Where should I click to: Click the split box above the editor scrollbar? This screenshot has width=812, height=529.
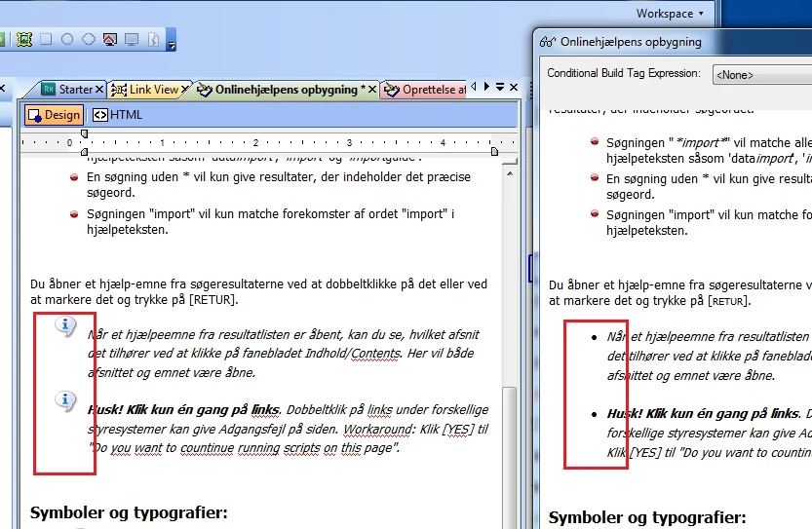(x=510, y=162)
